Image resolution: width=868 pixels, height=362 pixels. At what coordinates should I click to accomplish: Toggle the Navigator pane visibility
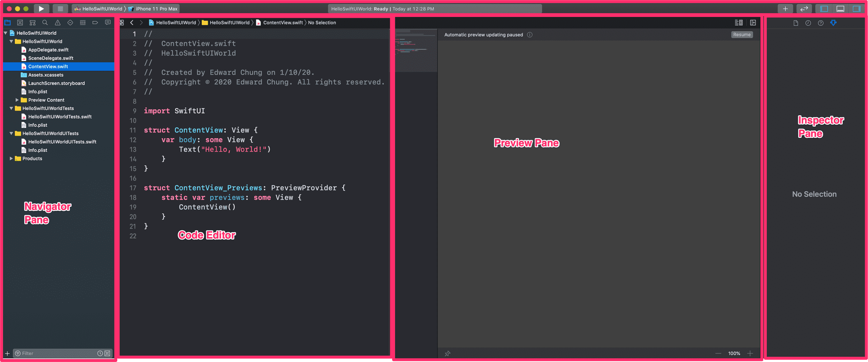coord(824,8)
